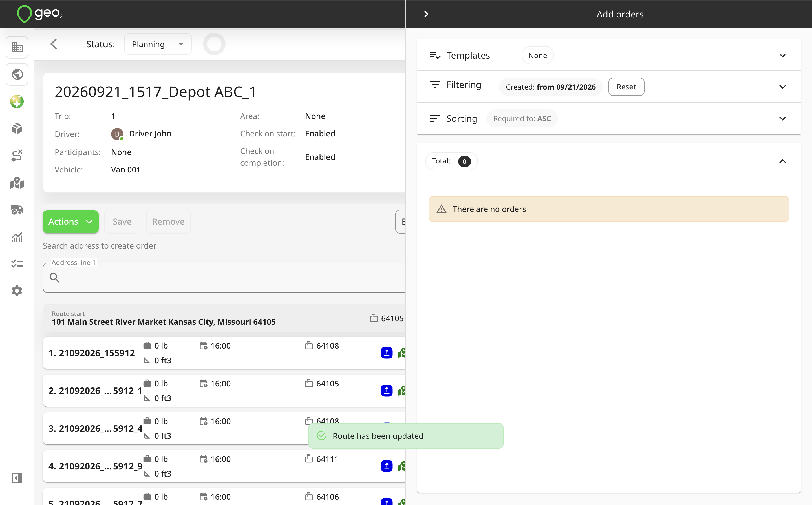Select order row 3. 21092026_...5912_4
Screen dimensions: 812x505
click(224, 428)
